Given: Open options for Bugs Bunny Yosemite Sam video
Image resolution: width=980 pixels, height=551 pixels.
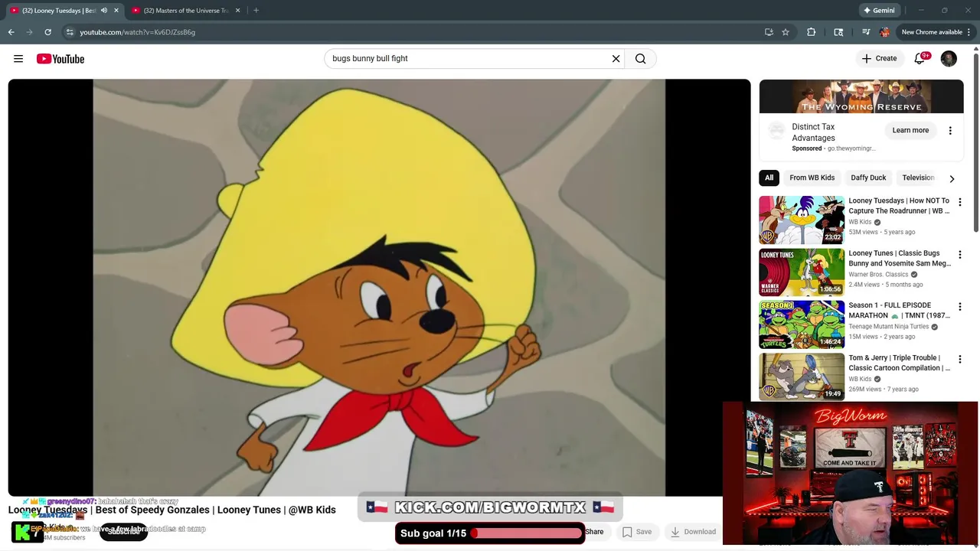Looking at the screenshot, I should 959,254.
